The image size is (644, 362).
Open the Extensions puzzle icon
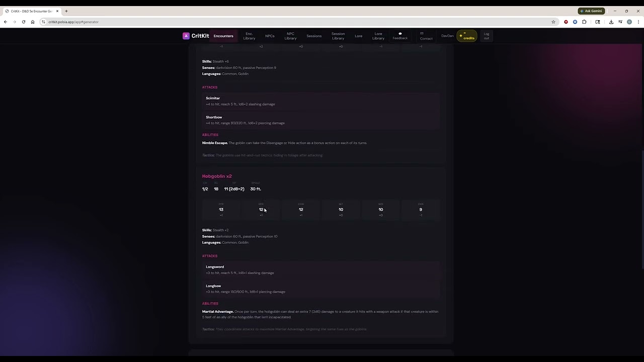click(x=584, y=22)
